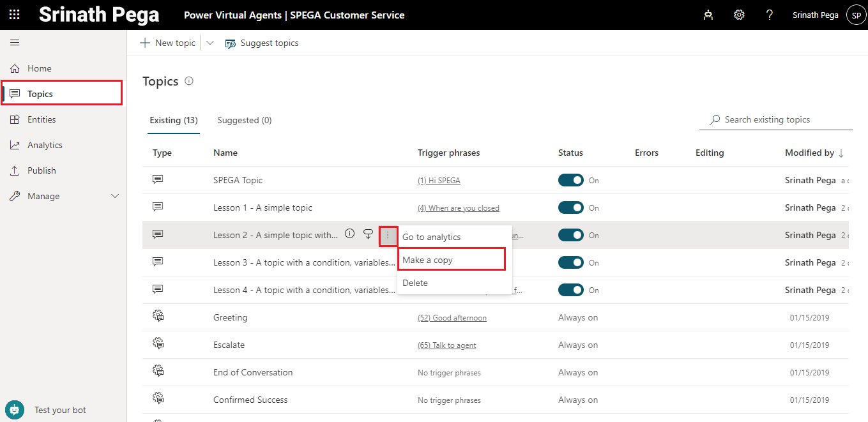Open the New topic dropdown arrow
868x422 pixels.
210,43
